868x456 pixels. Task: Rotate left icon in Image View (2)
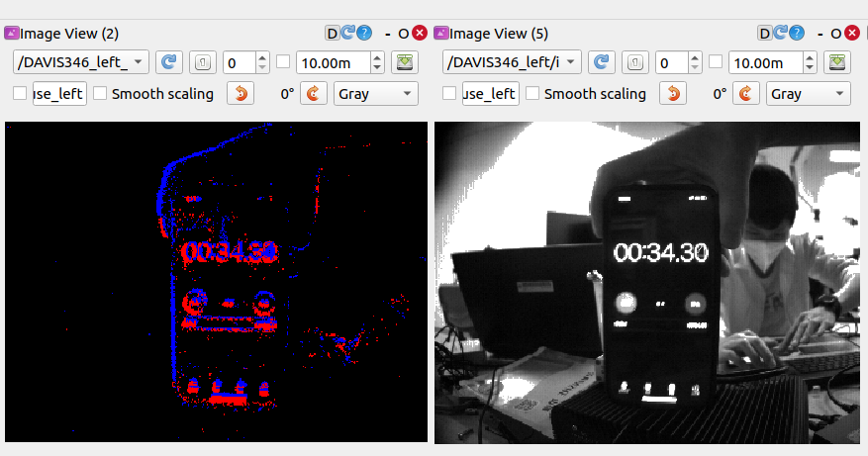(x=241, y=94)
